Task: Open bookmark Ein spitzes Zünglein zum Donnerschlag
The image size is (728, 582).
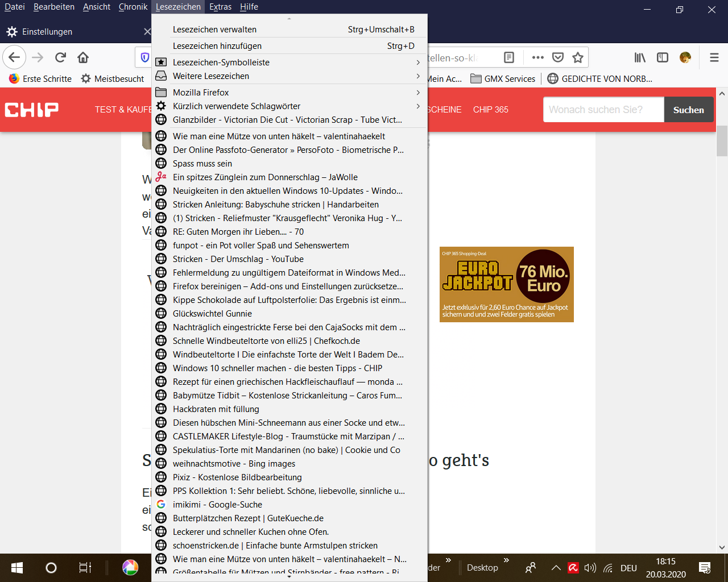Action: [289, 177]
